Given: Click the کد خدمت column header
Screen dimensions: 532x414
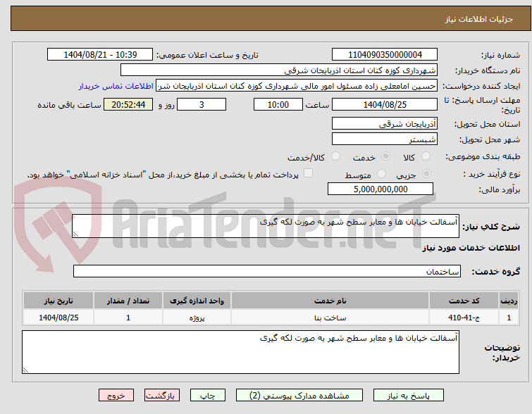Looking at the screenshot, I should pos(464,301).
